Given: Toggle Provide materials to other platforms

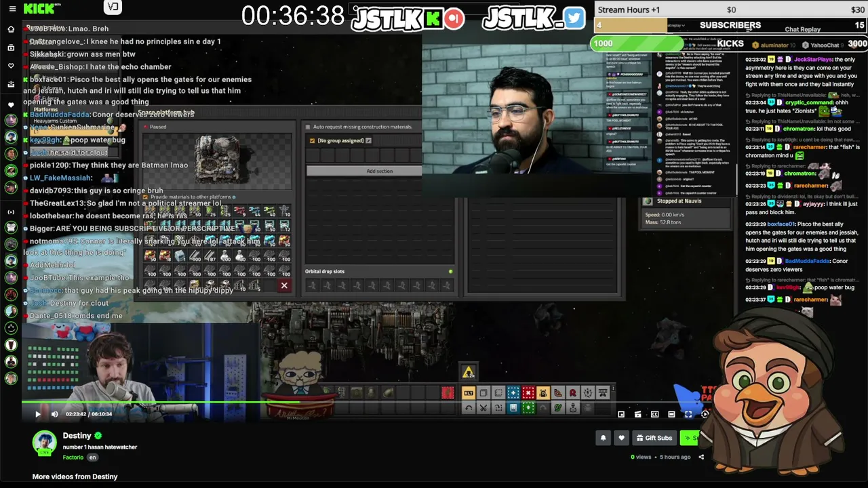Looking at the screenshot, I should (x=146, y=197).
